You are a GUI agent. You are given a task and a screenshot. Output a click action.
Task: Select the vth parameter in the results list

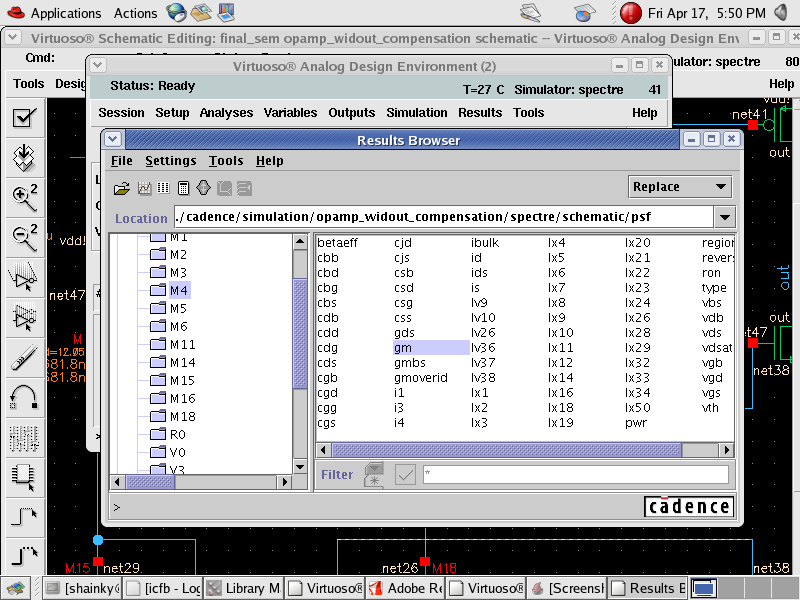click(710, 408)
